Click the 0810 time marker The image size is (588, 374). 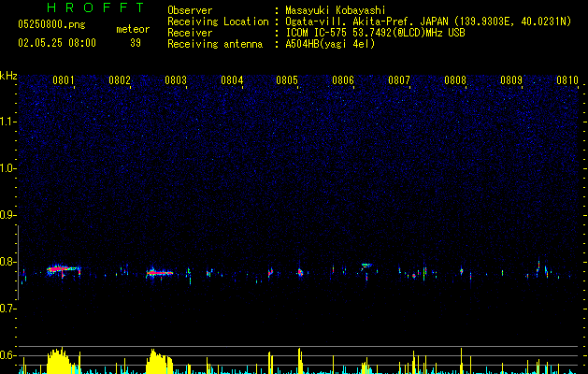point(567,80)
